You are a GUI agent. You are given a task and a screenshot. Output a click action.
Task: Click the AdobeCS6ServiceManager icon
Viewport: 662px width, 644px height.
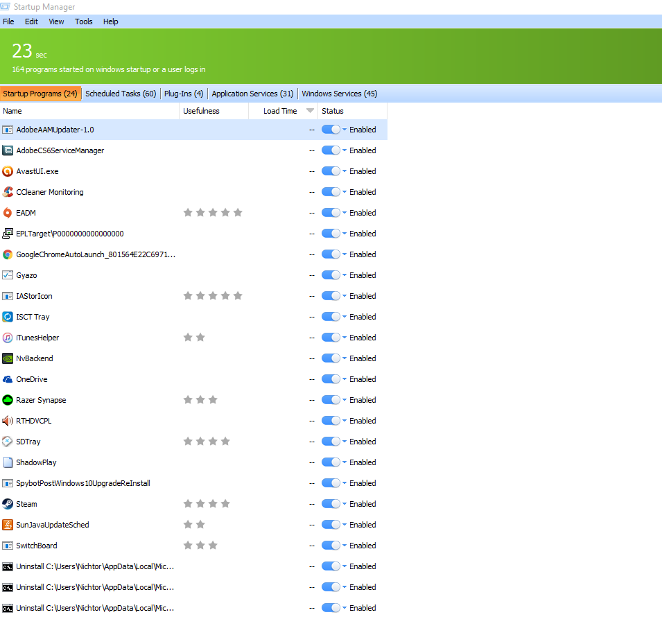tap(8, 150)
